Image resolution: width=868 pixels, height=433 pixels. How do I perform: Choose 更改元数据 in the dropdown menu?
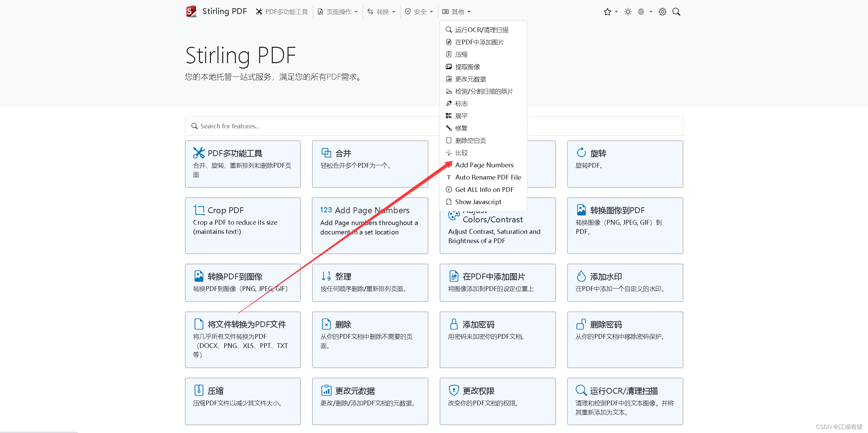(x=483, y=79)
